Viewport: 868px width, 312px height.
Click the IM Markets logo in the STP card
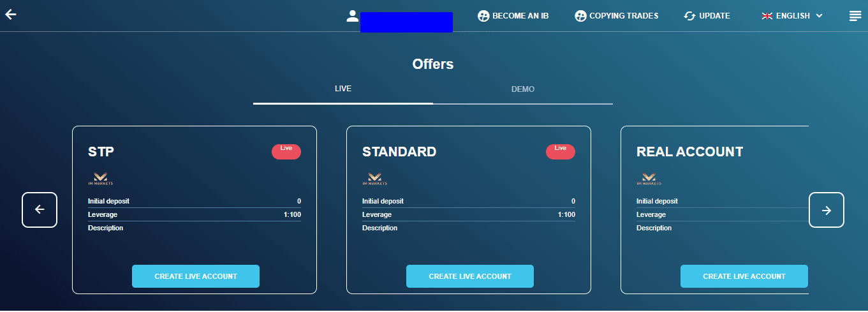100,179
